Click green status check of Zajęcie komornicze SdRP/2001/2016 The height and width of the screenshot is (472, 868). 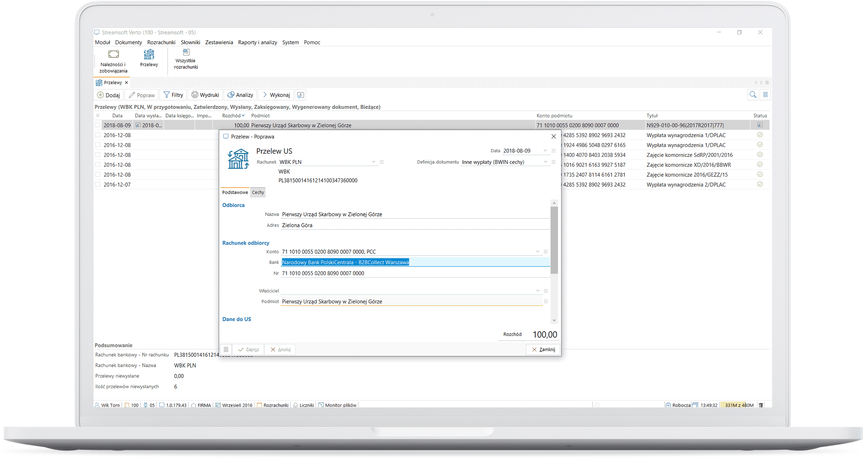760,155
